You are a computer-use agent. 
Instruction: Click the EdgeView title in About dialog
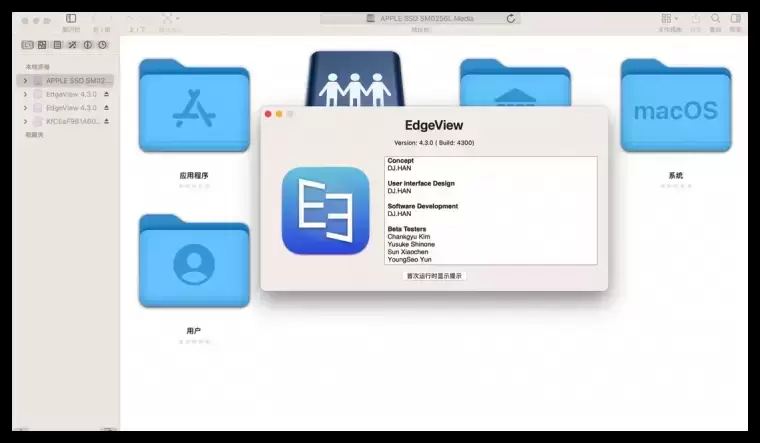click(x=434, y=125)
